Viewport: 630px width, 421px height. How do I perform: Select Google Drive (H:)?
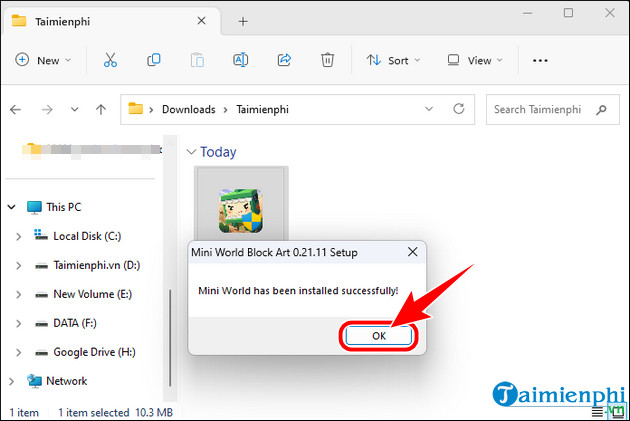(85, 352)
